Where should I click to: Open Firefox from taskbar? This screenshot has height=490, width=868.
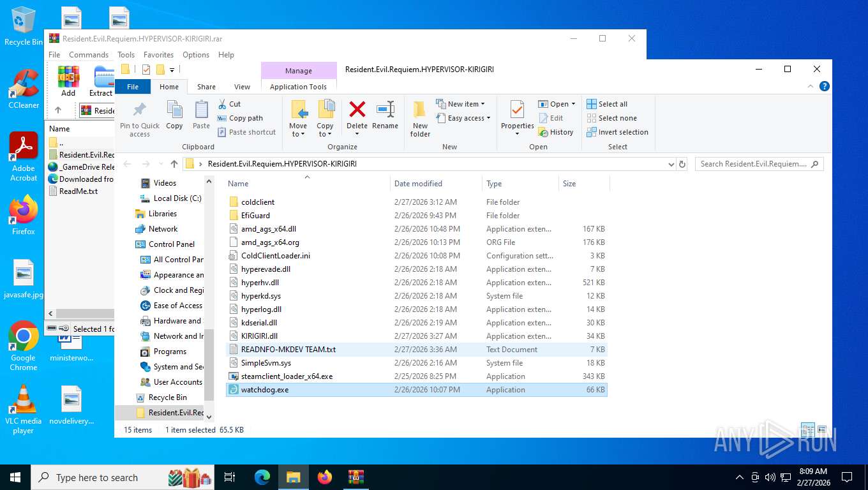[x=325, y=477]
